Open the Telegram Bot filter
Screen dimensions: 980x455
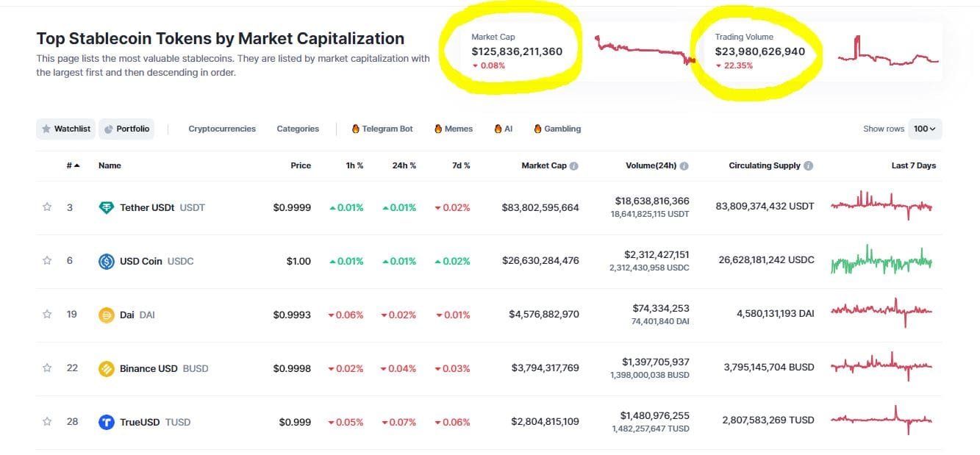click(x=382, y=128)
